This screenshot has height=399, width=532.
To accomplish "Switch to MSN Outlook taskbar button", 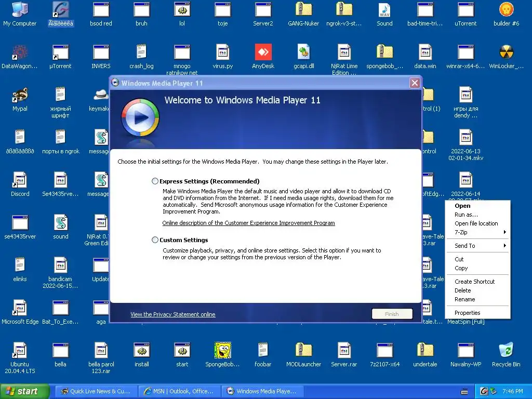I will [179, 391].
